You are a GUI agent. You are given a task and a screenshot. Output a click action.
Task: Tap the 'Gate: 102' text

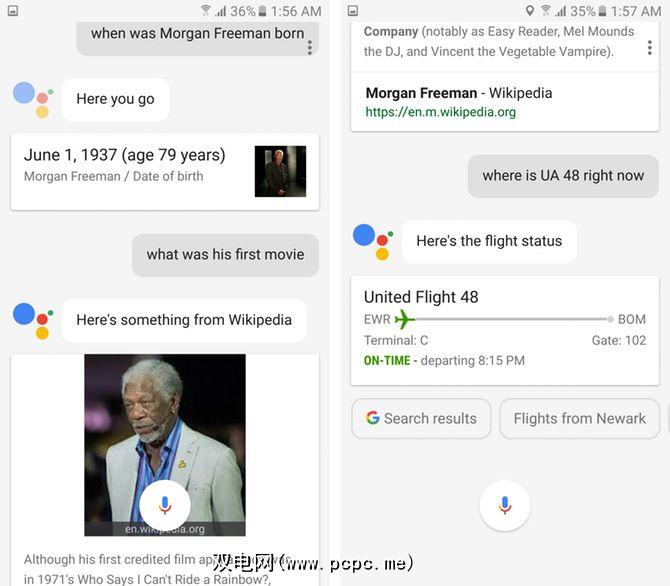click(619, 340)
